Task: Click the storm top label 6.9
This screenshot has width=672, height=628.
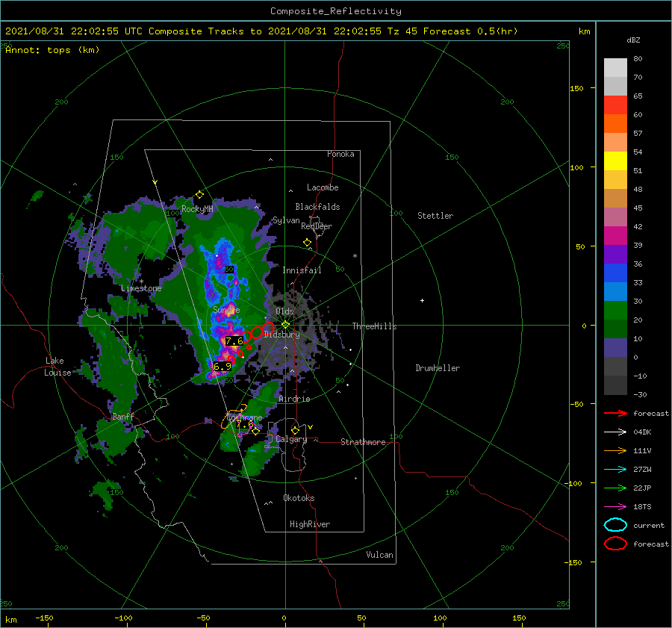Action: pyautogui.click(x=223, y=366)
